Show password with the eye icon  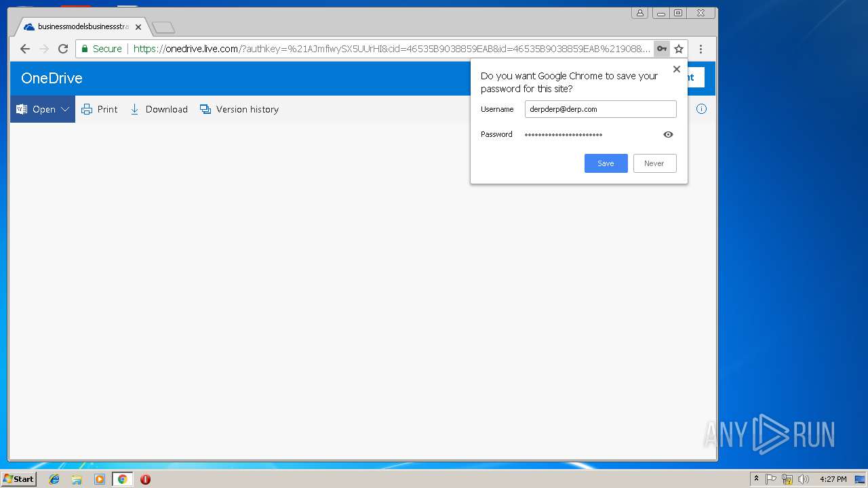[668, 135]
